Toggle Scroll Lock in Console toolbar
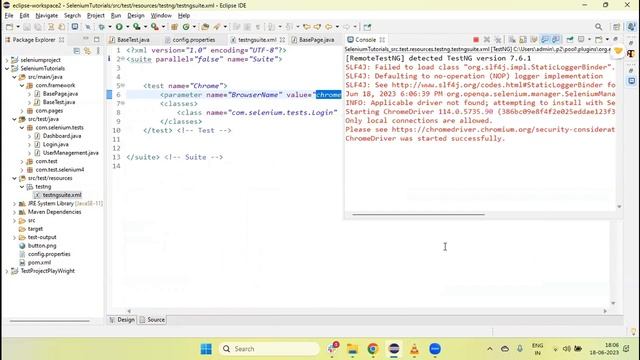 point(523,40)
